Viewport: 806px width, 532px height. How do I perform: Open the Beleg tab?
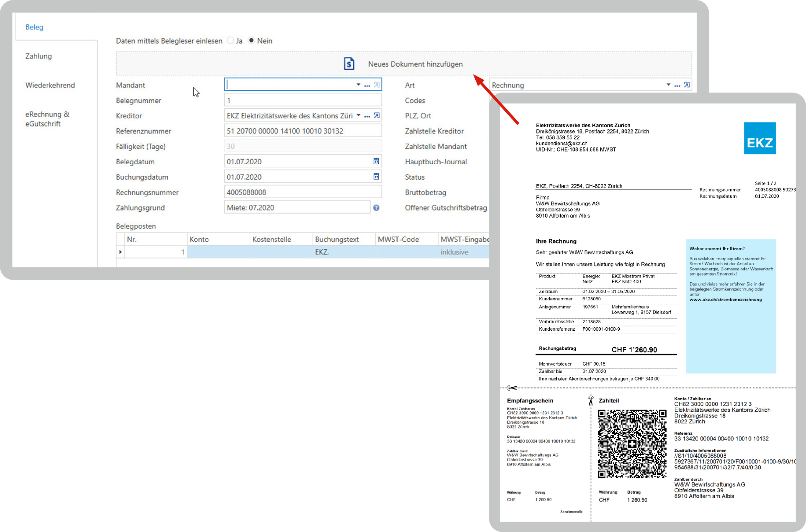click(34, 27)
